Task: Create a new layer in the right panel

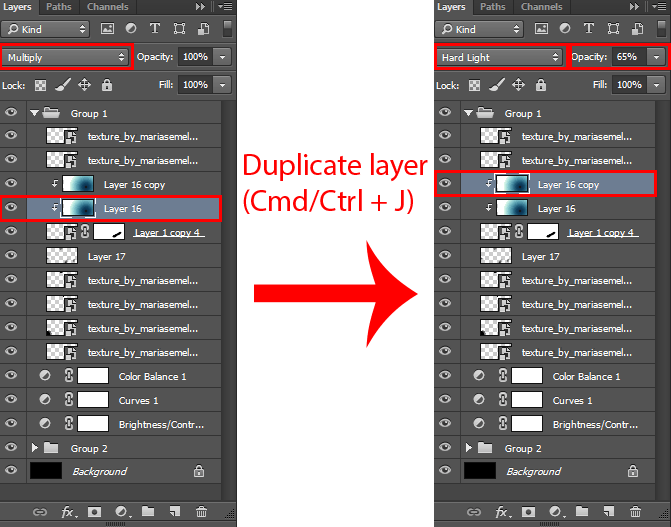Action: pyautogui.click(x=609, y=512)
